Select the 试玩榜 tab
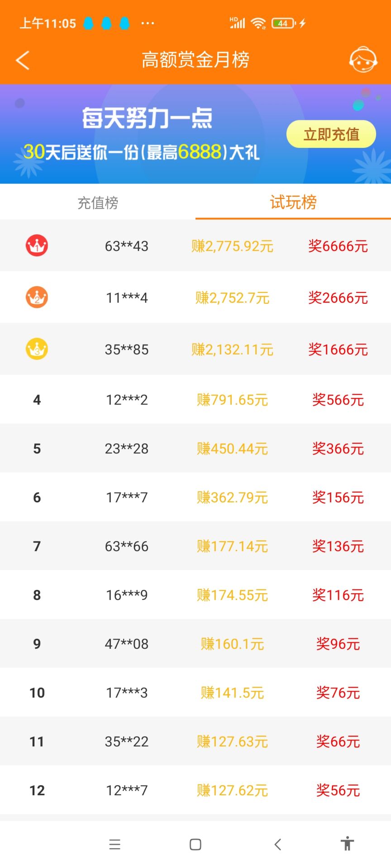Viewport: 391px width, 868px height. [x=293, y=202]
